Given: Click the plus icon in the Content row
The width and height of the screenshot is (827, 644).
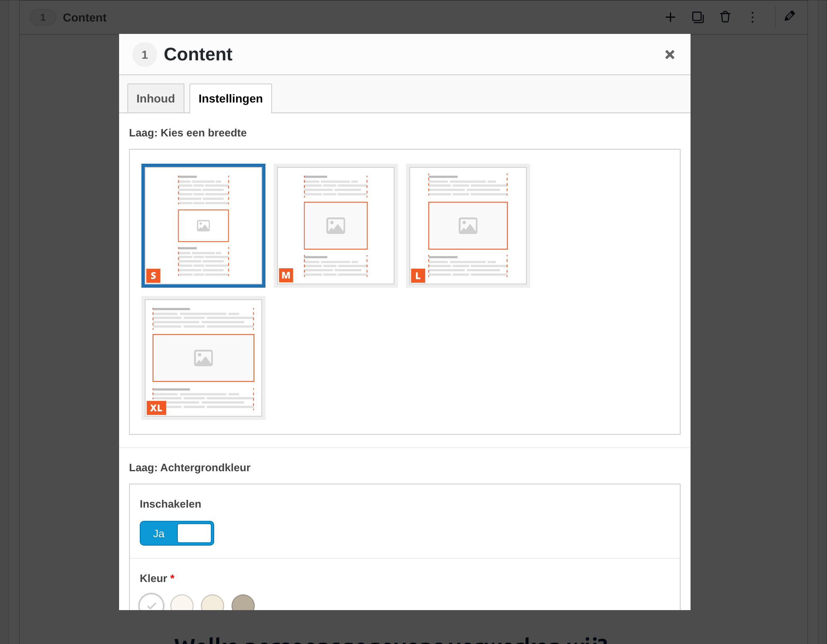Looking at the screenshot, I should [x=670, y=17].
